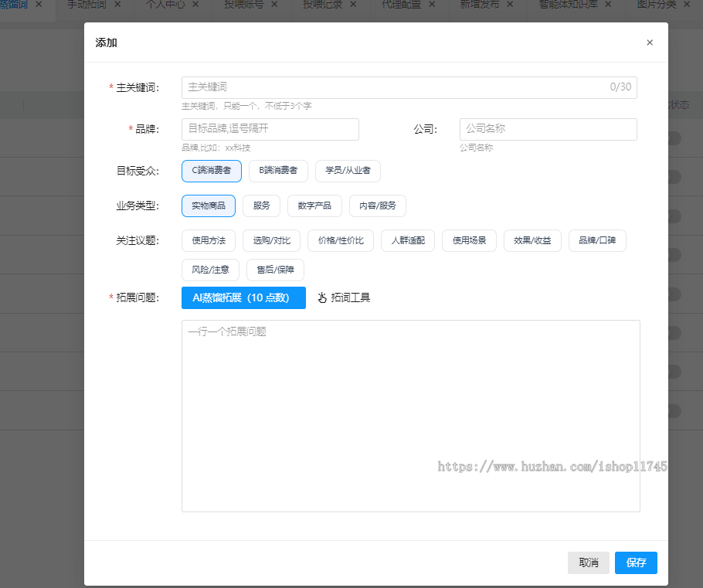Save the form with 保存
The width and height of the screenshot is (703, 588).
636,563
